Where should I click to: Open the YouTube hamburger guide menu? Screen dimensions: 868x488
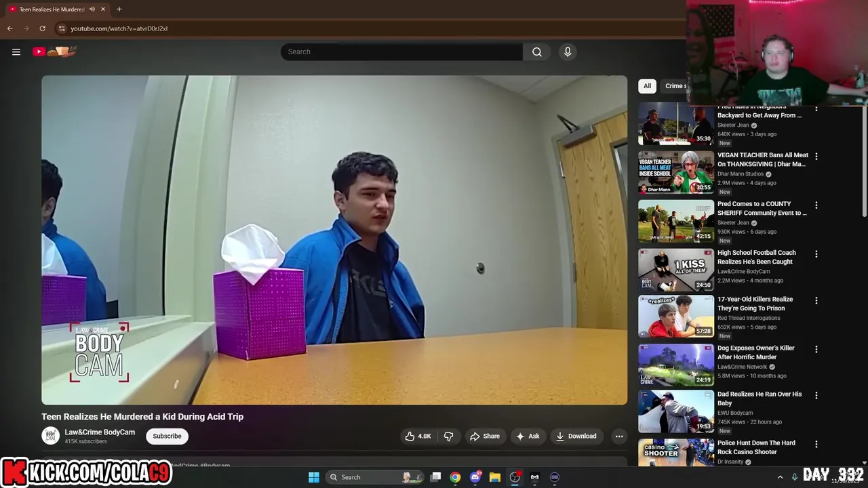pos(16,52)
